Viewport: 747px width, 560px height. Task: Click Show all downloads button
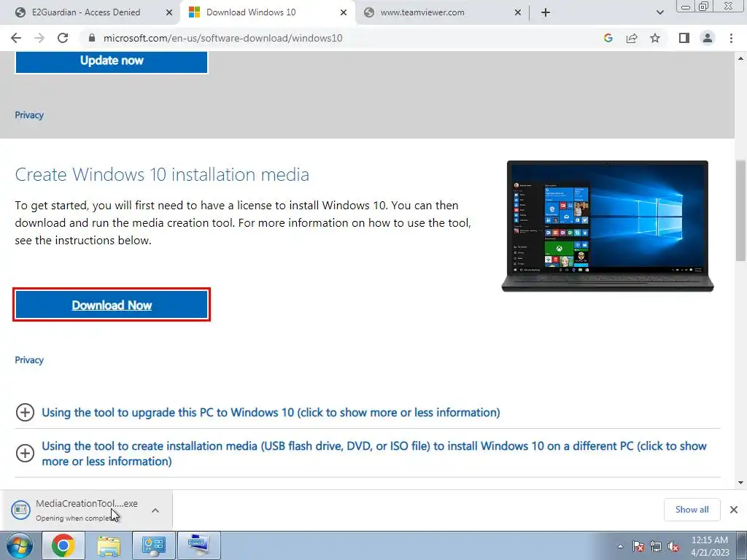692,510
